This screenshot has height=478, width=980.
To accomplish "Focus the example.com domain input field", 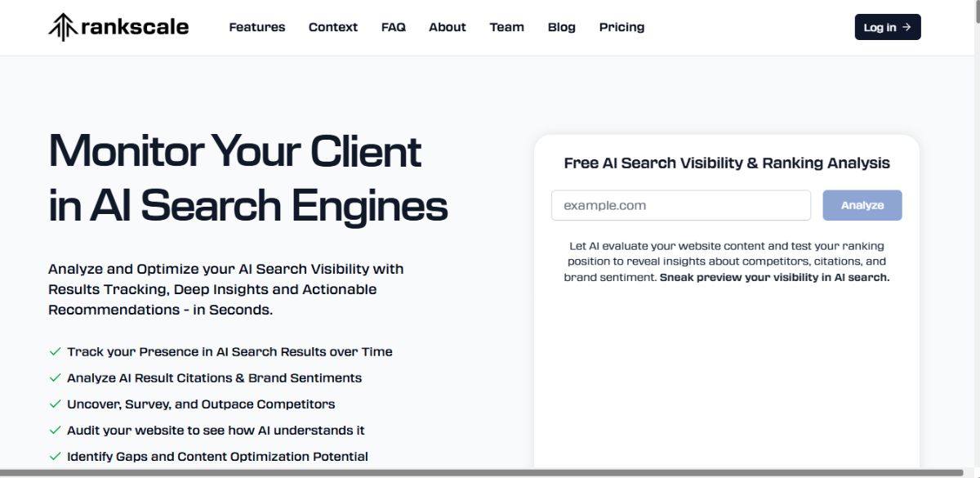I will click(x=681, y=205).
